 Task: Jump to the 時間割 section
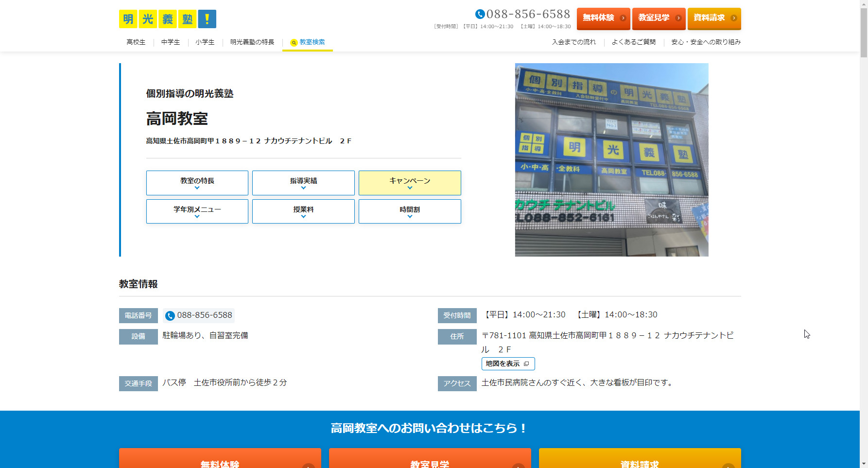(x=410, y=211)
